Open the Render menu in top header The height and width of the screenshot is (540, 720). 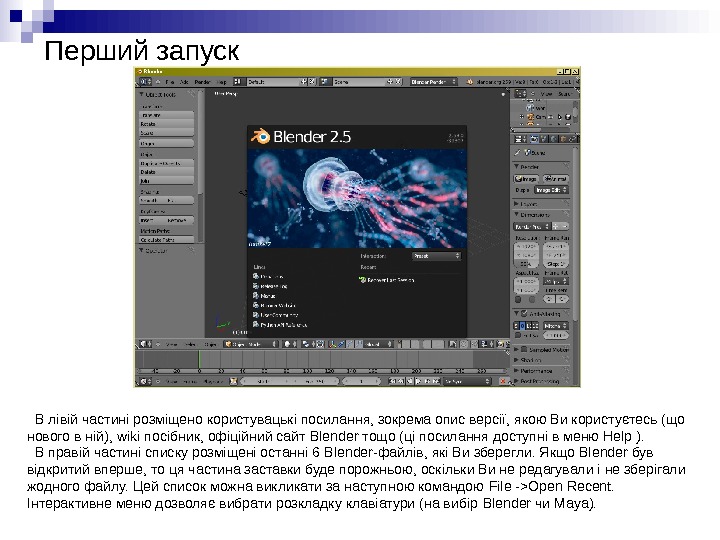click(x=202, y=82)
